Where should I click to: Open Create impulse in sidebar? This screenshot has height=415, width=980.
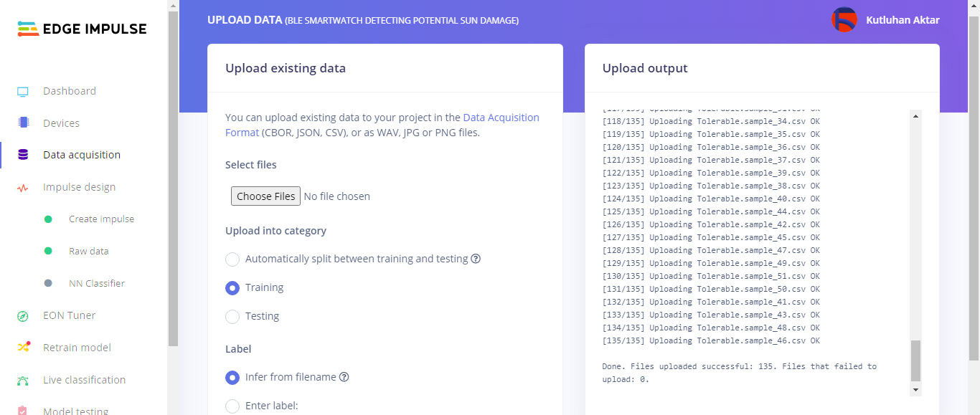[101, 219]
